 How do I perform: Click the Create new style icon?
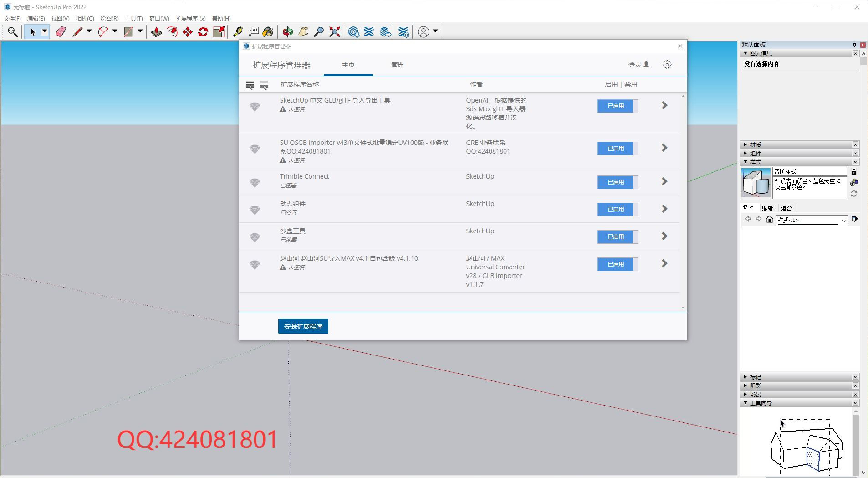854,183
